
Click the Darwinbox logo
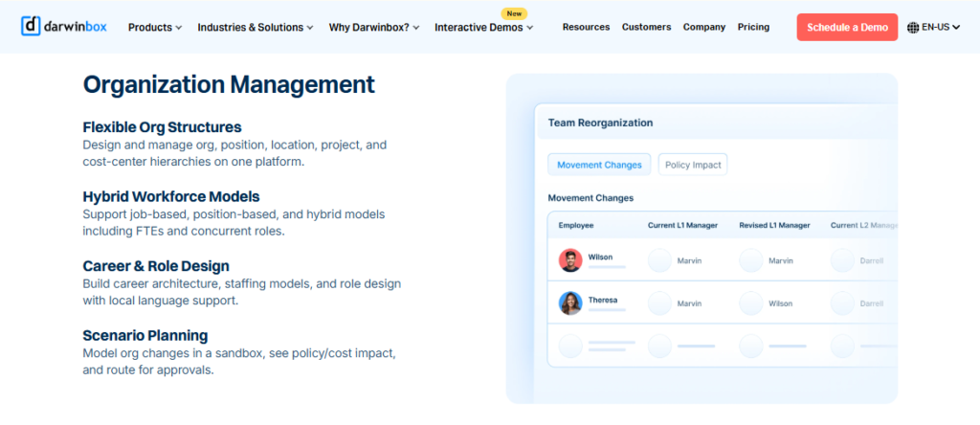[64, 26]
